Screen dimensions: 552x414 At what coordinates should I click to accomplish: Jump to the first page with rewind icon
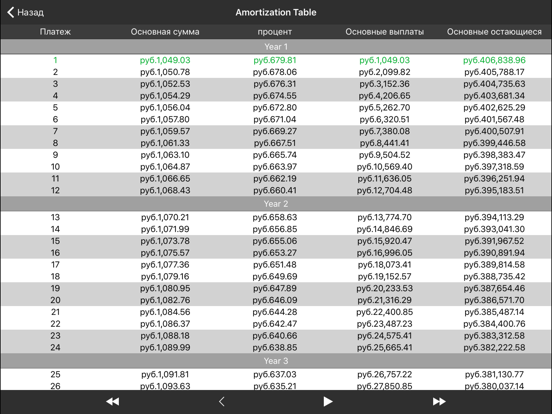pos(113,401)
